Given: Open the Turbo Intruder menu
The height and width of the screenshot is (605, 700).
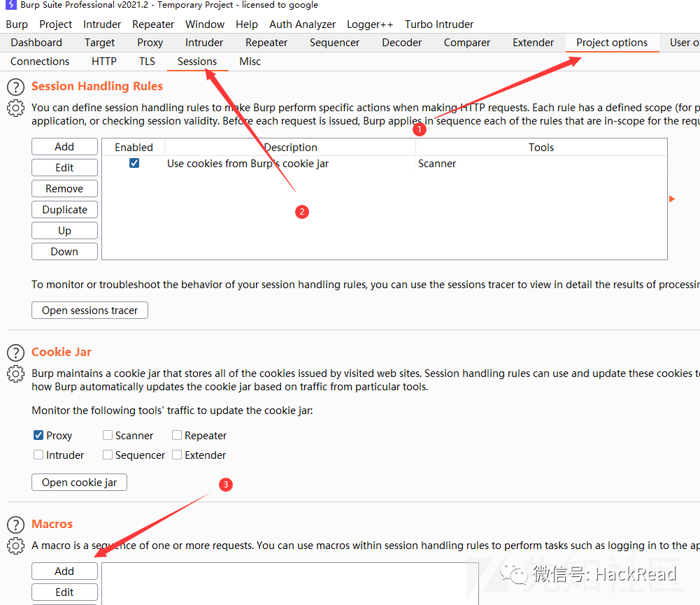Looking at the screenshot, I should 439,24.
